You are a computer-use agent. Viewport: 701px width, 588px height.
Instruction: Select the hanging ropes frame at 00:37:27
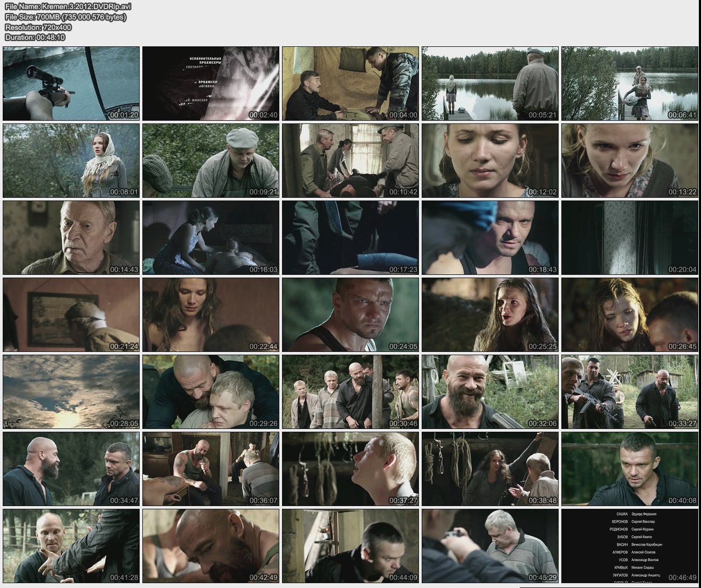pos(350,469)
